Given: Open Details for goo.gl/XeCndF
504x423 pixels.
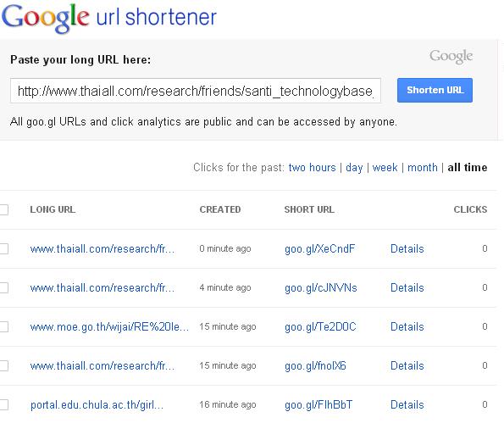Looking at the screenshot, I should coord(407,248).
